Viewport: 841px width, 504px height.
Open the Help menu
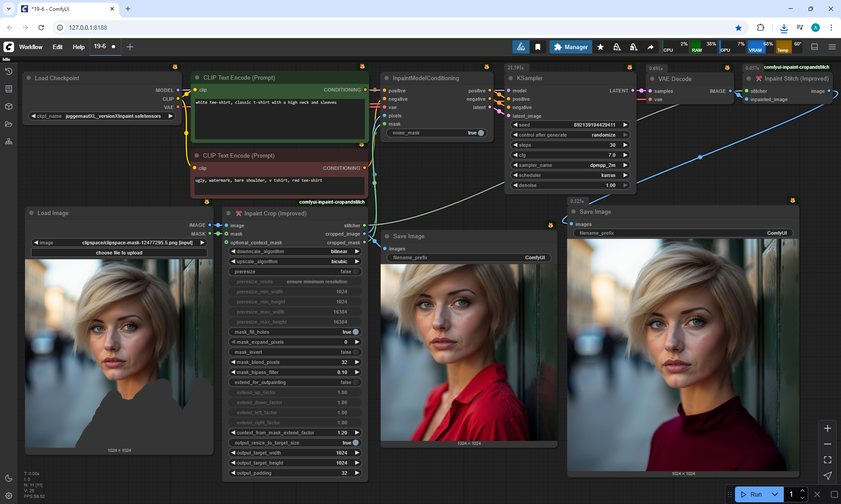[78, 47]
